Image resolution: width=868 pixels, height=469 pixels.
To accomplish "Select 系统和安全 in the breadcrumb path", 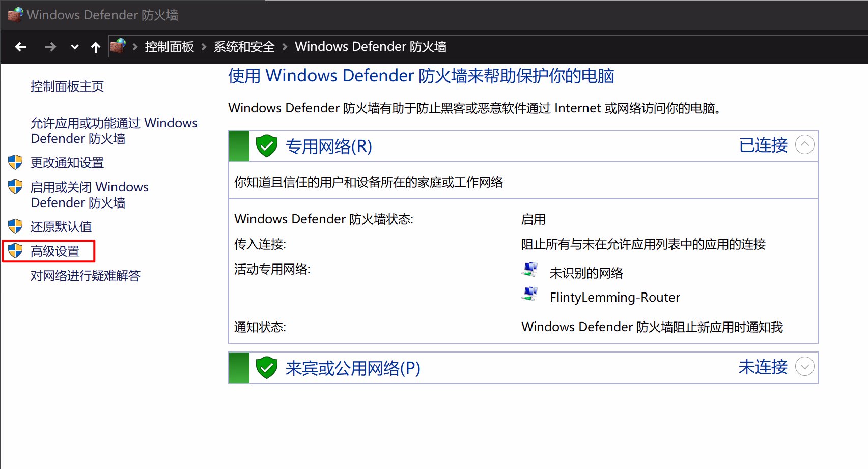I will [x=244, y=47].
